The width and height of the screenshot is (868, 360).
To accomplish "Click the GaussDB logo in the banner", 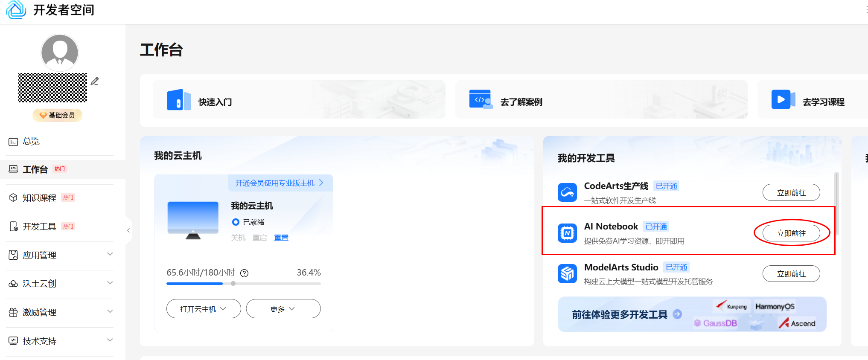I will (716, 323).
